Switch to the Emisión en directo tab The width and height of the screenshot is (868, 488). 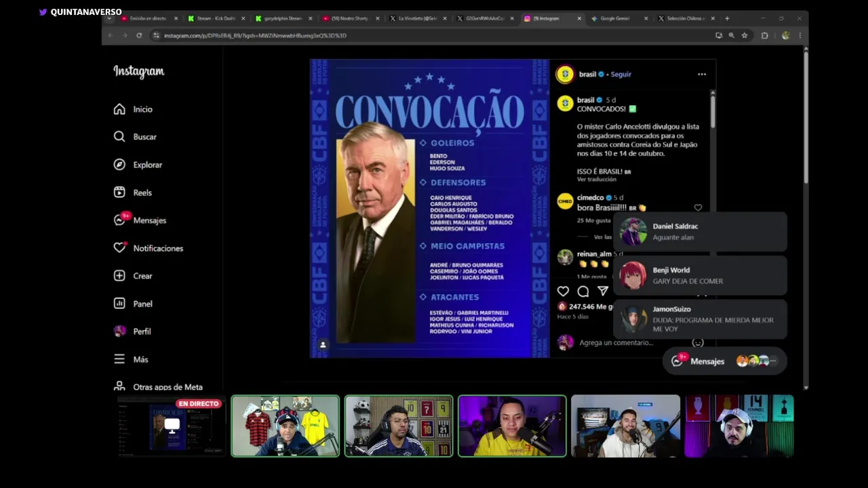click(x=149, y=18)
